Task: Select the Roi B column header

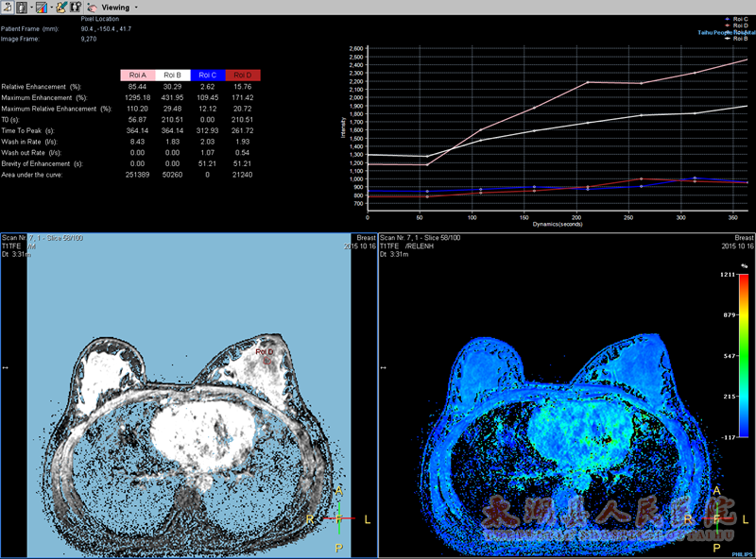Action: coord(172,75)
